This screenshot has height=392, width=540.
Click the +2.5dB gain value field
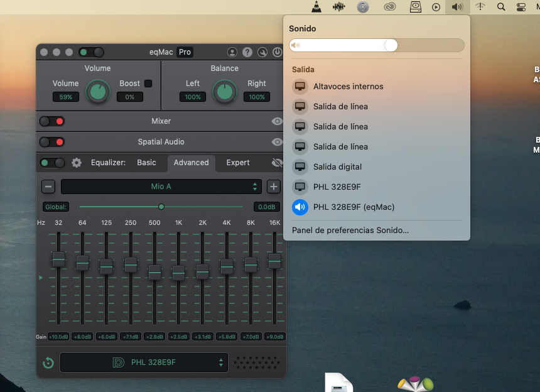click(178, 337)
